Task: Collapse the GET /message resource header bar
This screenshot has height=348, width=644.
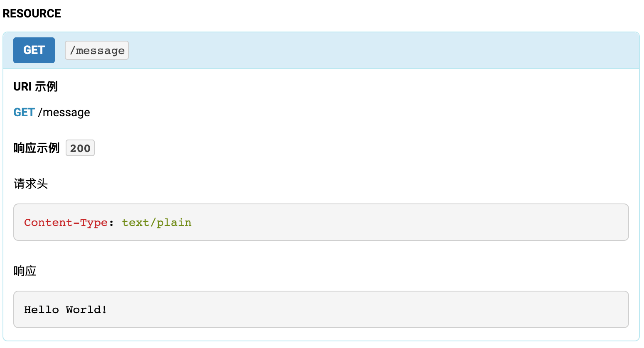Action: tap(374, 50)
